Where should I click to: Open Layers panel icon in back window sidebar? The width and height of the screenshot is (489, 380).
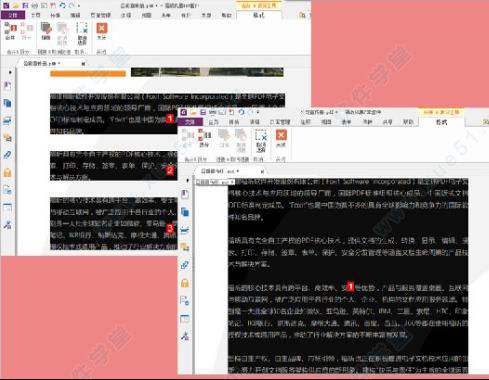7,120
